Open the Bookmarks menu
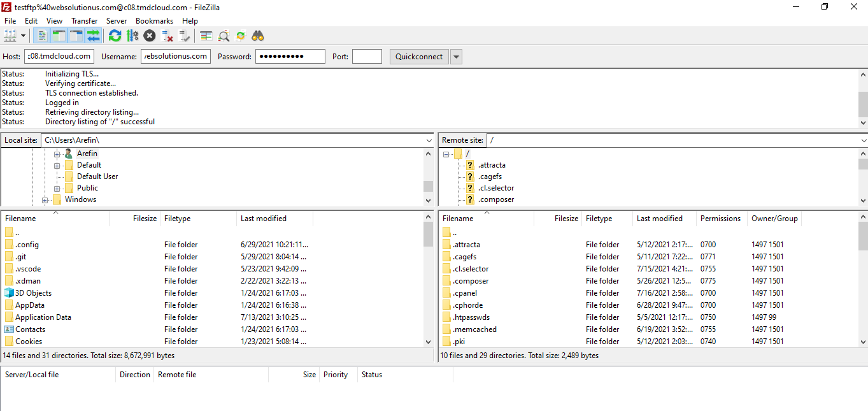The width and height of the screenshot is (868, 411). coord(154,21)
